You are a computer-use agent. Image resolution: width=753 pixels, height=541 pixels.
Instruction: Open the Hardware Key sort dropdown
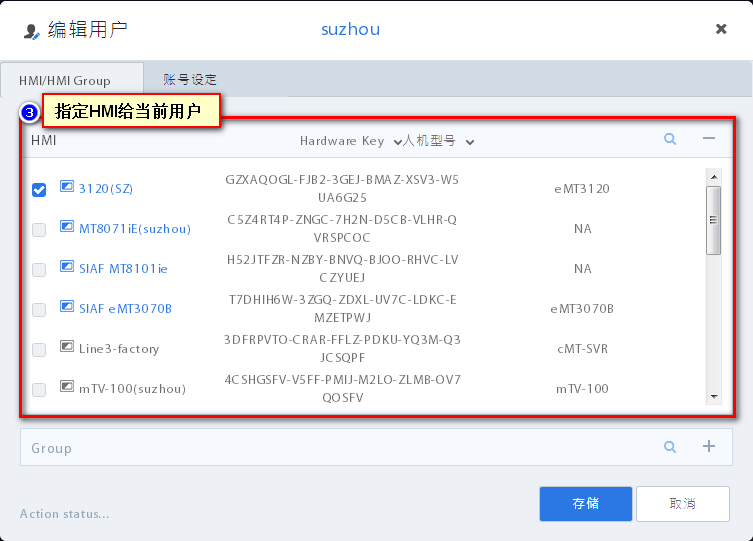click(x=397, y=142)
